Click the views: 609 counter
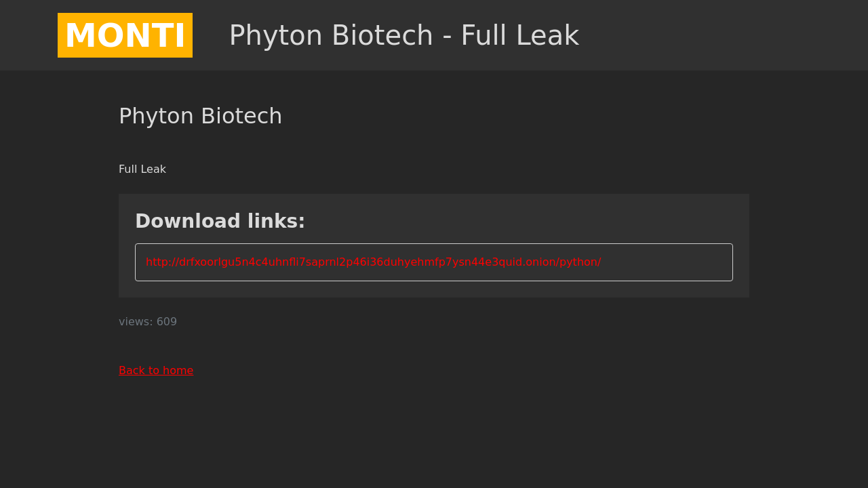The width and height of the screenshot is (868, 488). pos(148,322)
